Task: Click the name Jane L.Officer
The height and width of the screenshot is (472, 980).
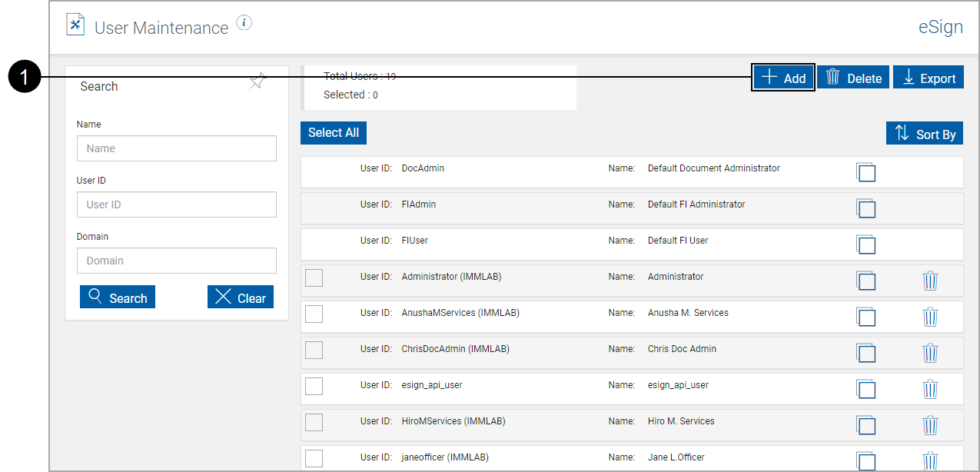Action: (x=676, y=457)
